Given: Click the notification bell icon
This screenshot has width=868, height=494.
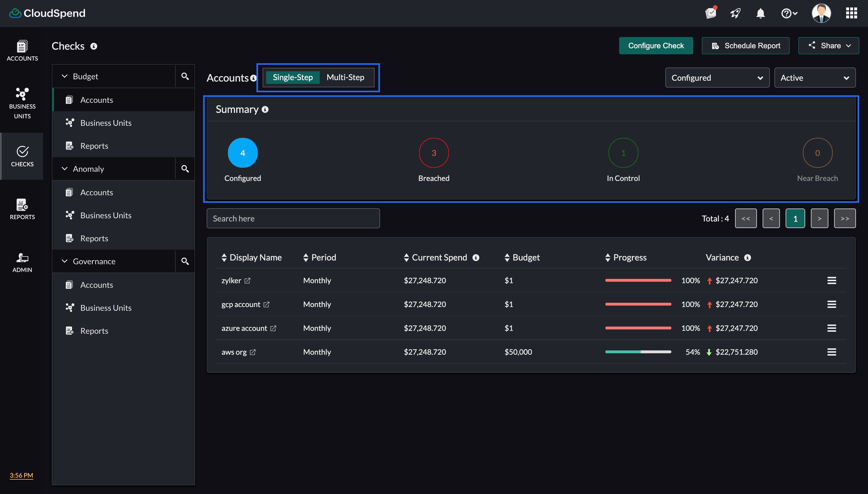Looking at the screenshot, I should click(x=761, y=13).
